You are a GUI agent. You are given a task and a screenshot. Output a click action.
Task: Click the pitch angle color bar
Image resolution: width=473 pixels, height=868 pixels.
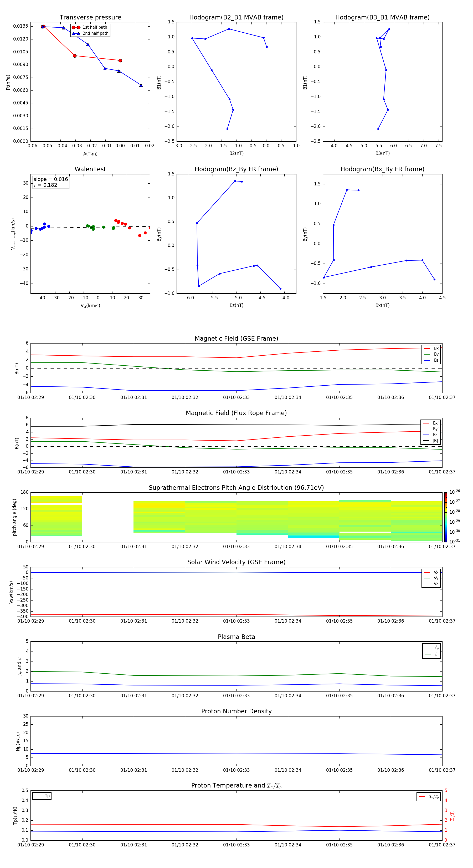point(446,517)
